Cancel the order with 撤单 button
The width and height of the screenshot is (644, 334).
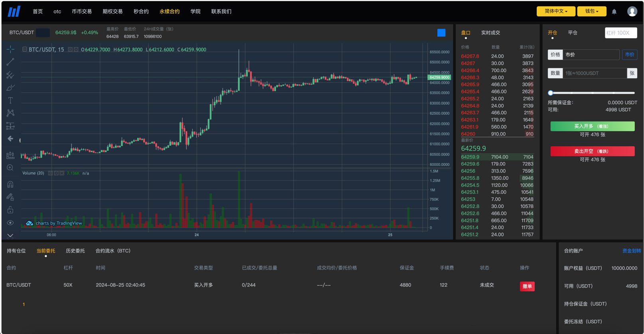[527, 286]
